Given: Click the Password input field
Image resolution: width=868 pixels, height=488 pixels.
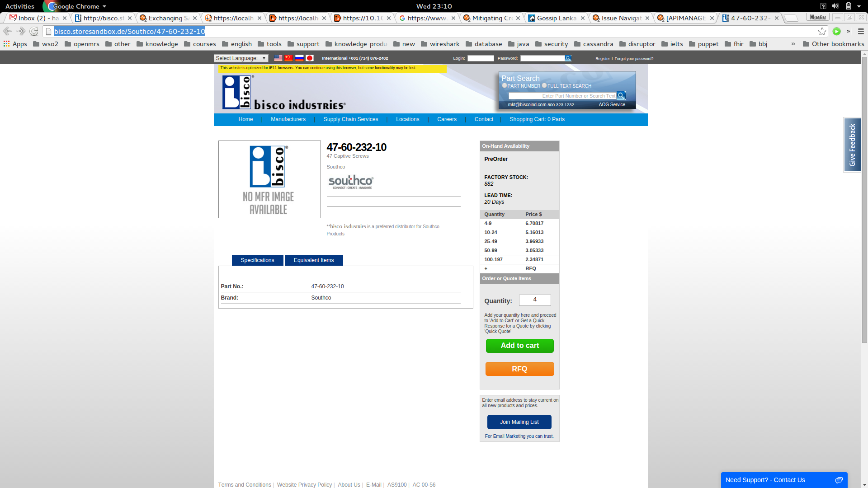Looking at the screenshot, I should (542, 58).
